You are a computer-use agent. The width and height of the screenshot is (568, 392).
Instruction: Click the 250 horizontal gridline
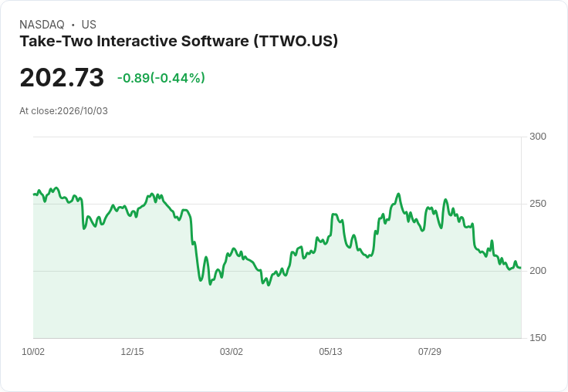[277, 204]
